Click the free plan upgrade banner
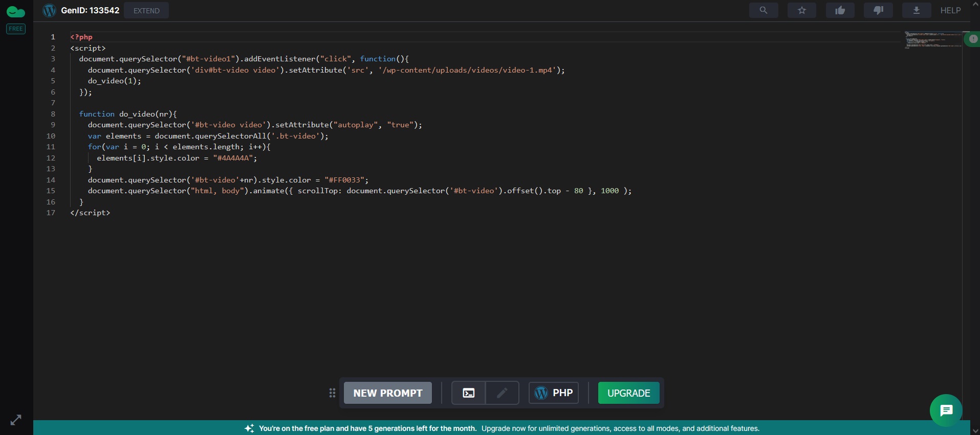 (x=502, y=428)
